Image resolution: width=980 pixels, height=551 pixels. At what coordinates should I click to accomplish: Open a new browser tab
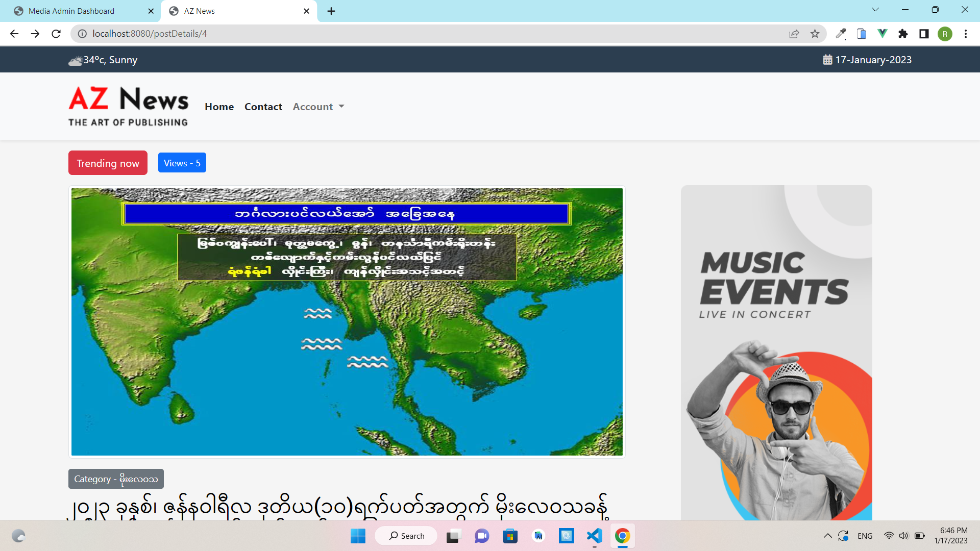click(331, 11)
